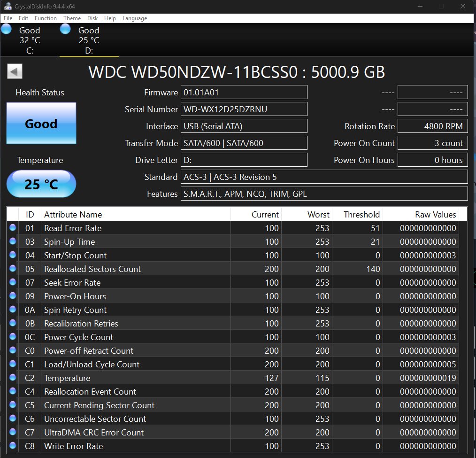Click the status dot for Uncorrectable Sector Count
The image size is (476, 458).
13,418
